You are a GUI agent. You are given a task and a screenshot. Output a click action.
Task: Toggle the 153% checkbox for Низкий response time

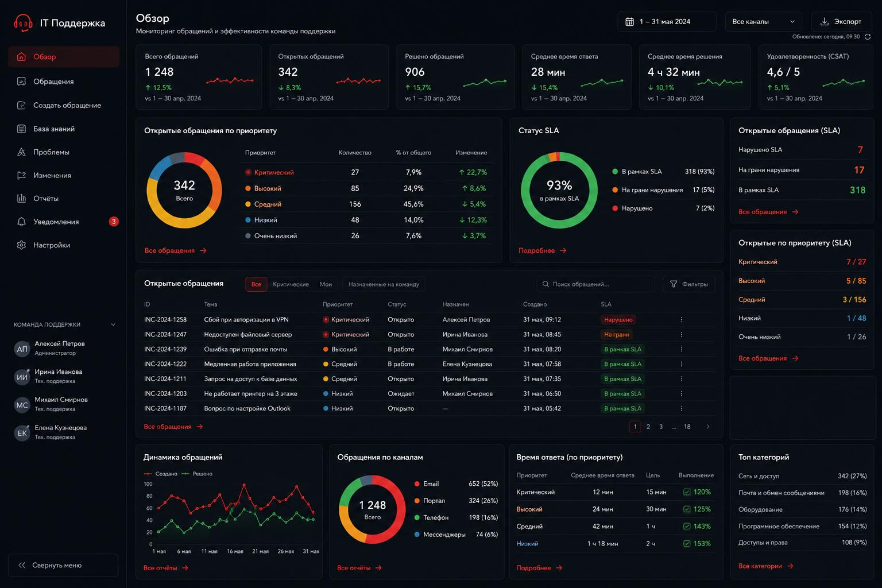tap(687, 544)
